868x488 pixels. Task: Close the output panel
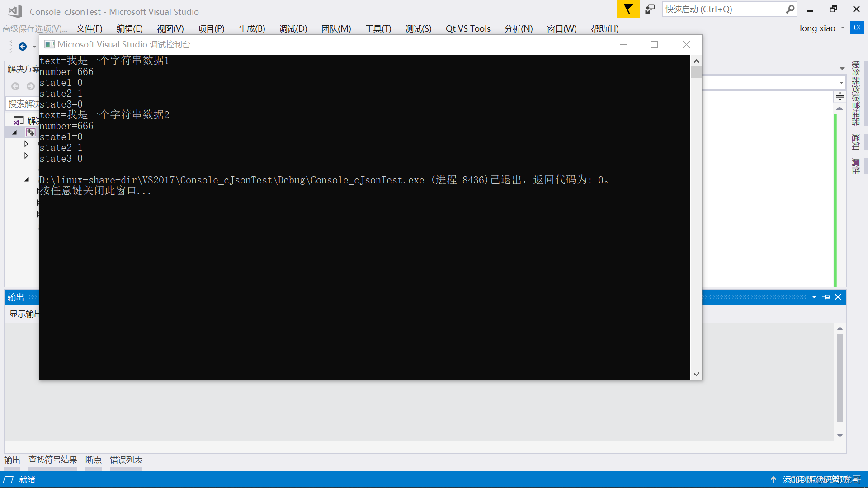pyautogui.click(x=838, y=297)
